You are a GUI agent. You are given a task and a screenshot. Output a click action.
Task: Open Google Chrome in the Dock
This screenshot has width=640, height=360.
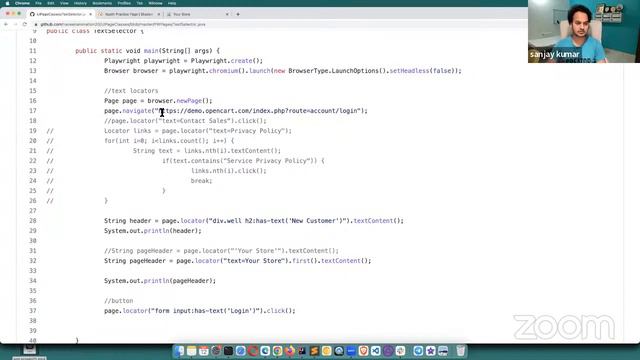[277, 351]
